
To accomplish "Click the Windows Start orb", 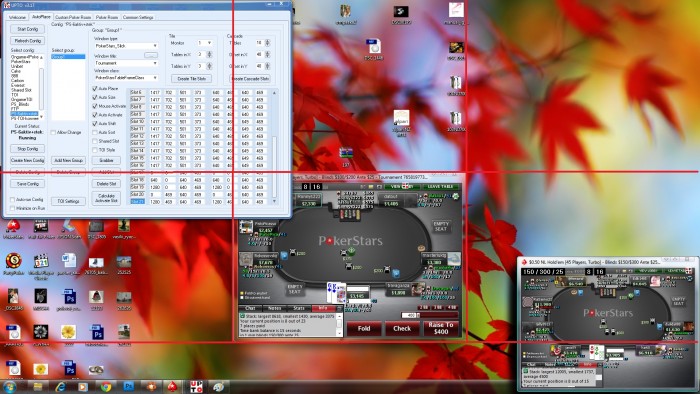I will tap(9, 387).
